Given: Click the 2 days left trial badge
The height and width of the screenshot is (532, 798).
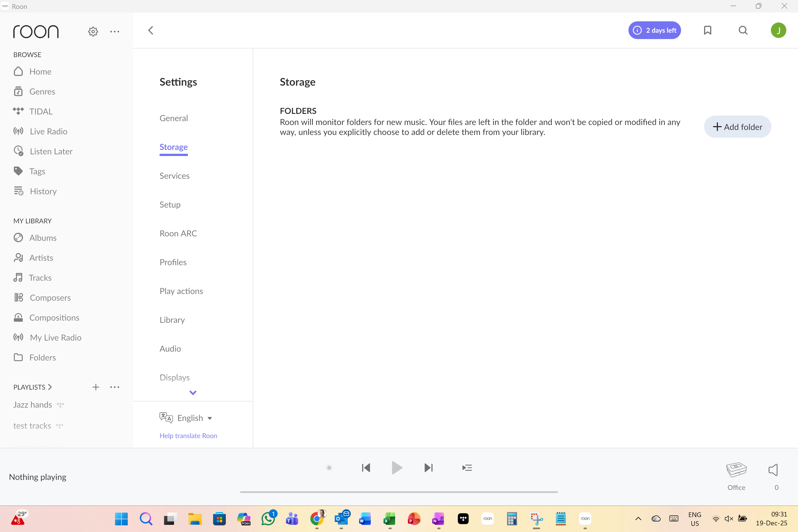Looking at the screenshot, I should [x=654, y=30].
